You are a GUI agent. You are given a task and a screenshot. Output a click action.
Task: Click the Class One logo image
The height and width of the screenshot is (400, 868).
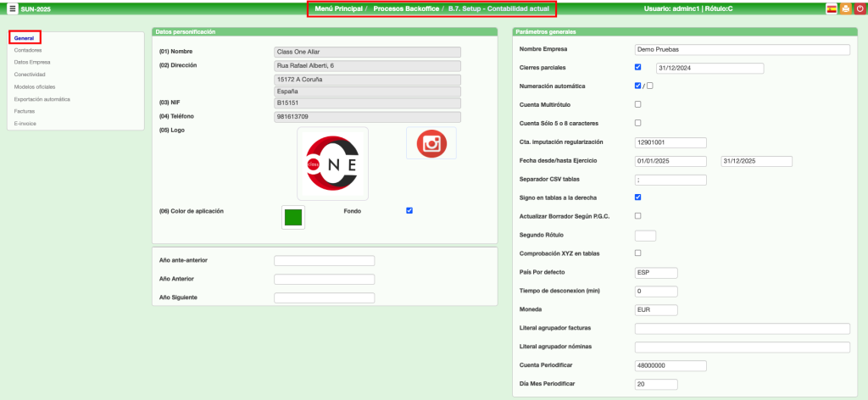point(332,164)
